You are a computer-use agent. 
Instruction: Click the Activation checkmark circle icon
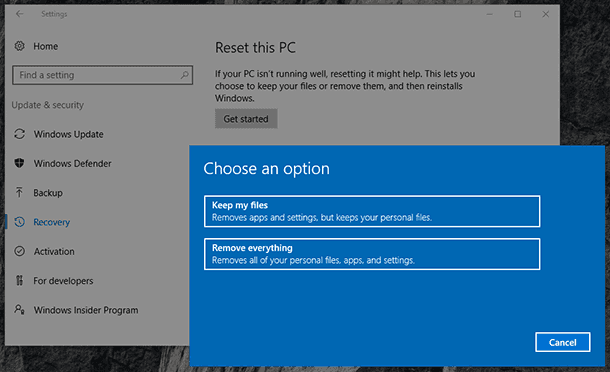pyautogui.click(x=19, y=251)
